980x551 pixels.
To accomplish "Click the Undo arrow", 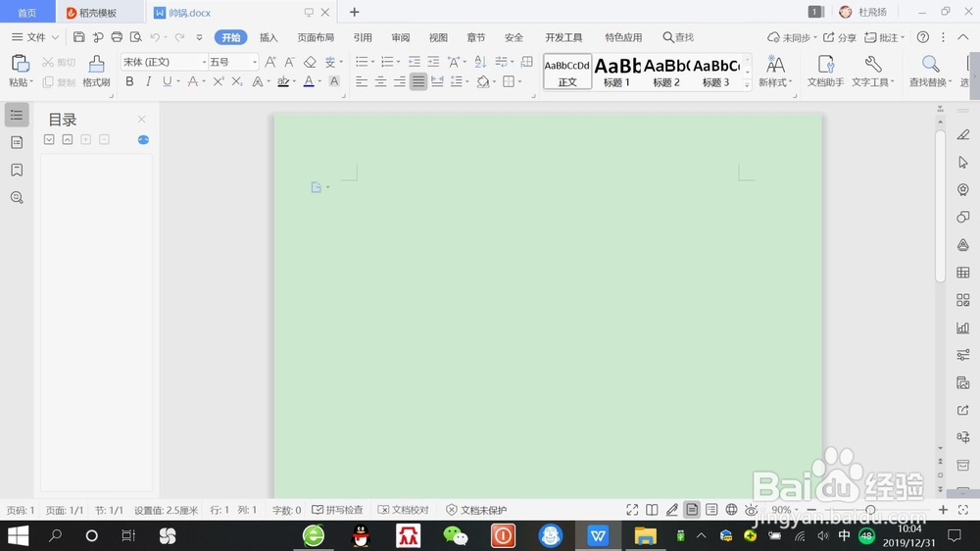I will [x=155, y=37].
